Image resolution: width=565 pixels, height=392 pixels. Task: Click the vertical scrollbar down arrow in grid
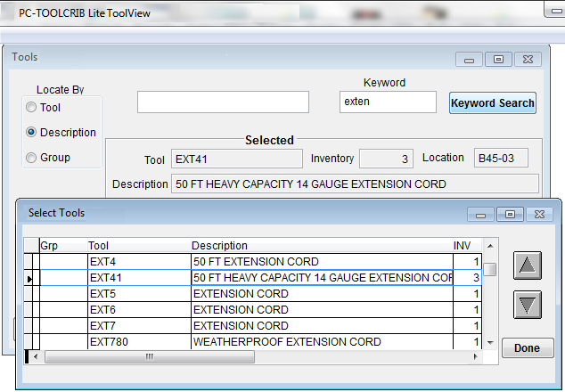coord(490,343)
